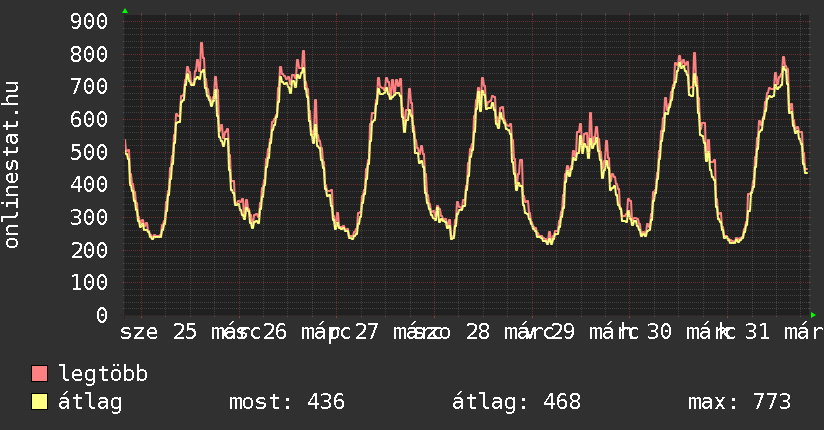Click the red legtöbb legend swatch

(40, 375)
